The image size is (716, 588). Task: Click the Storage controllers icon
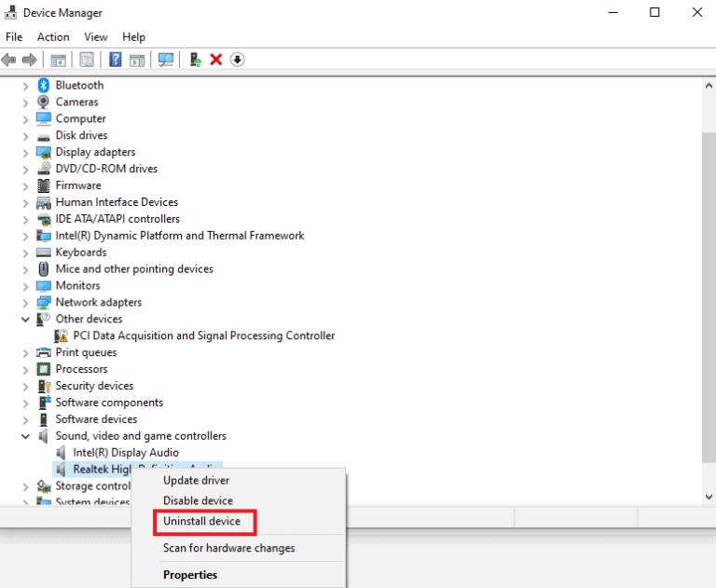44,486
